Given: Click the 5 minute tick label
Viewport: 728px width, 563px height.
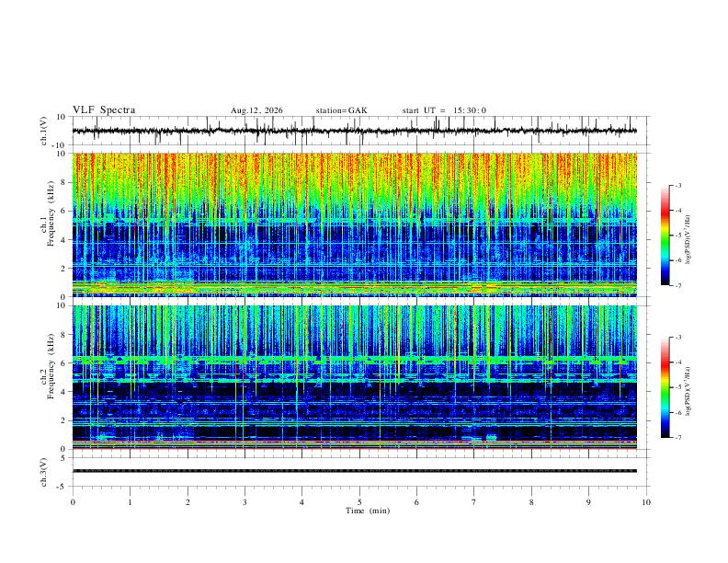Looking at the screenshot, I should 359,502.
